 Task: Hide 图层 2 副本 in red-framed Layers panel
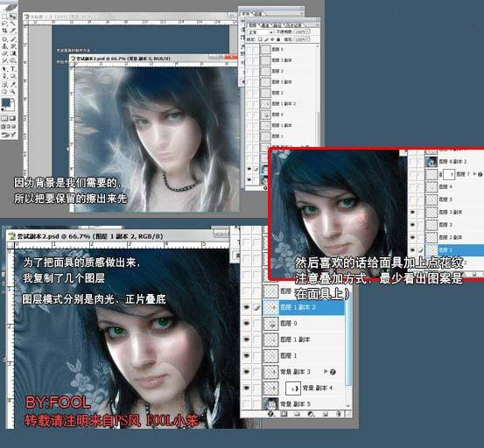(413, 237)
